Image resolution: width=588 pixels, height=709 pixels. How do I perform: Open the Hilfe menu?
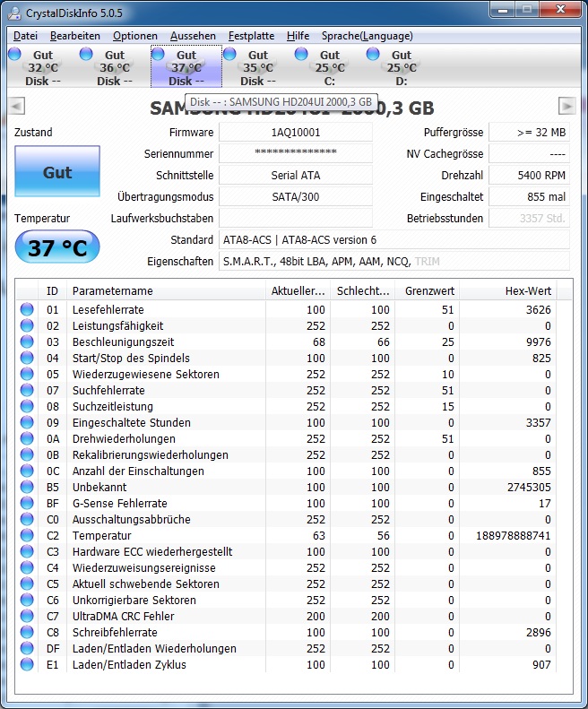click(x=298, y=36)
